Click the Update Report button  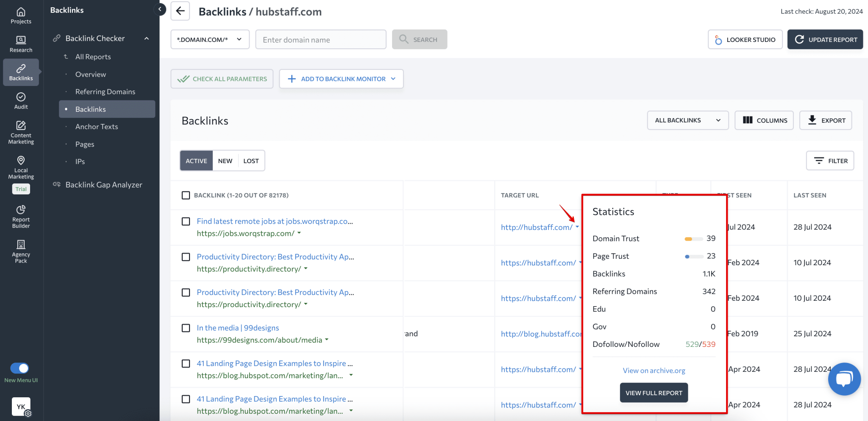(x=825, y=39)
